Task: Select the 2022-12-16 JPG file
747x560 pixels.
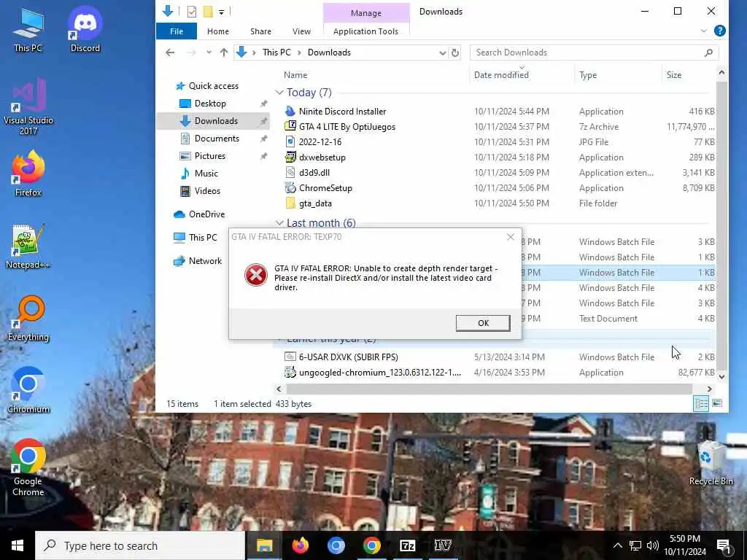Action: coord(320,142)
